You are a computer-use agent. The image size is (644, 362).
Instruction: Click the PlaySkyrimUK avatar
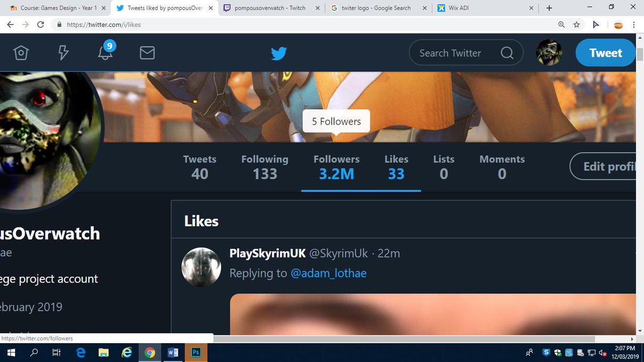coord(202,267)
